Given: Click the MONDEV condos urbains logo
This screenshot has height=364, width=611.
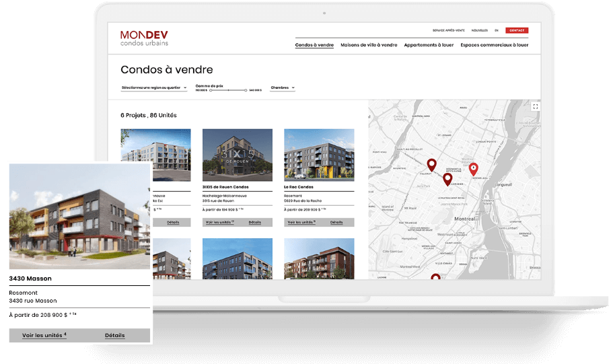Looking at the screenshot, I should tap(144, 38).
